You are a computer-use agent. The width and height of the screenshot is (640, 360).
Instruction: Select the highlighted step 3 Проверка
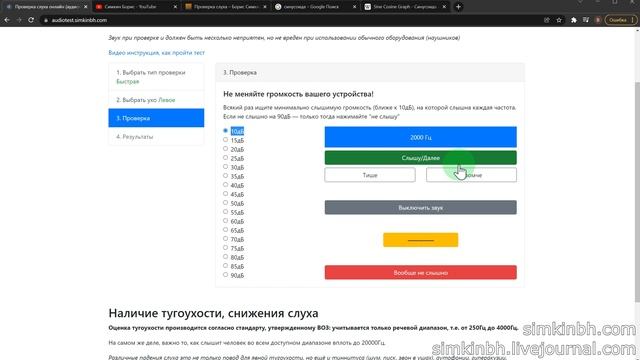156,118
